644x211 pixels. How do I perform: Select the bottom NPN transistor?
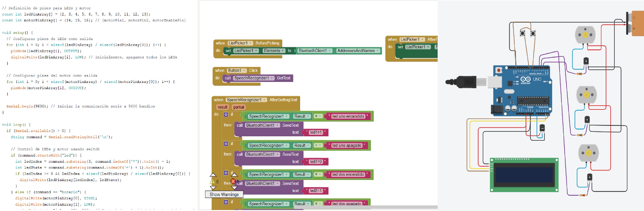pos(590,177)
